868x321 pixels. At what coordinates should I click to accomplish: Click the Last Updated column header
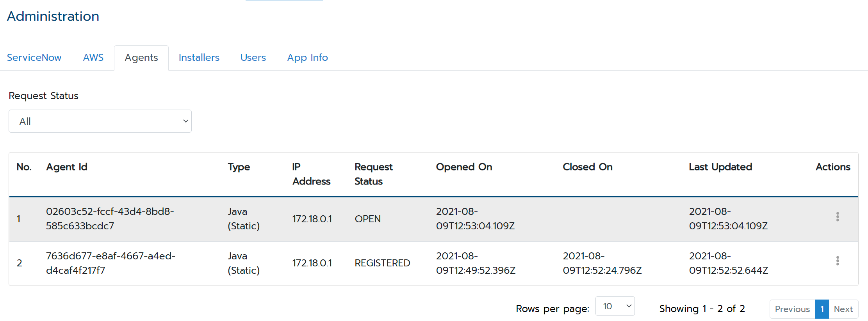pos(720,167)
